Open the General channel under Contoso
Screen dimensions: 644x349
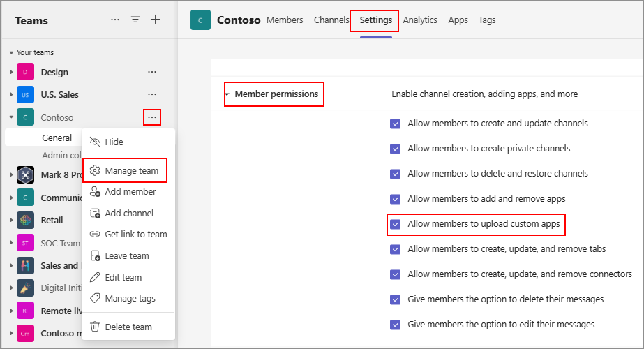pos(57,138)
